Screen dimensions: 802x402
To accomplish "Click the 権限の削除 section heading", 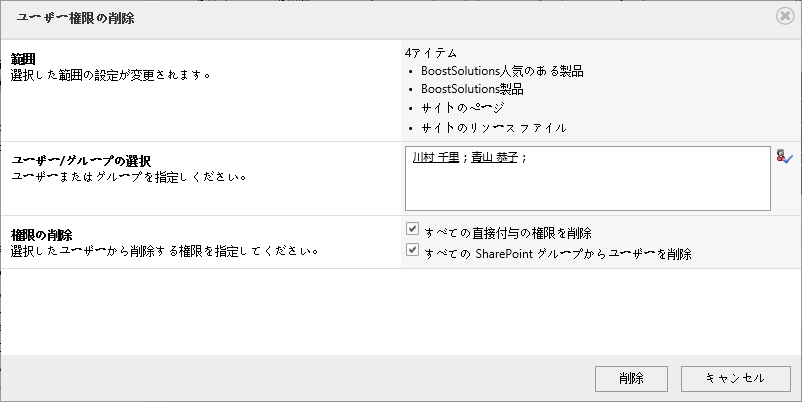I will (41, 235).
